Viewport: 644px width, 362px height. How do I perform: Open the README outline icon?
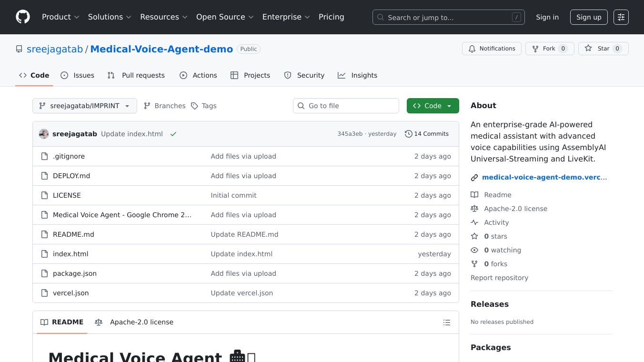coord(446,322)
